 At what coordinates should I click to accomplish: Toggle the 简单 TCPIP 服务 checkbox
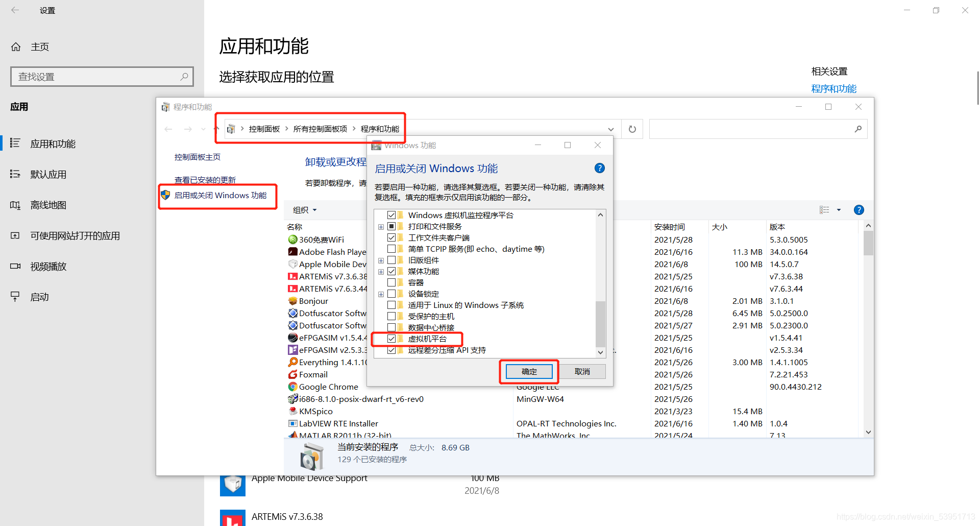coord(391,249)
